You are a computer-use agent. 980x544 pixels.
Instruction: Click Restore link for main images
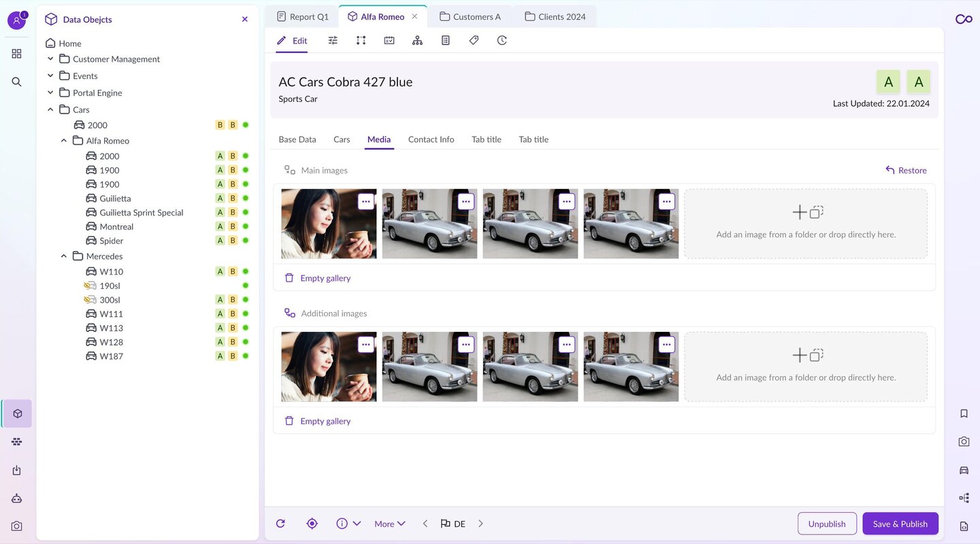(906, 171)
